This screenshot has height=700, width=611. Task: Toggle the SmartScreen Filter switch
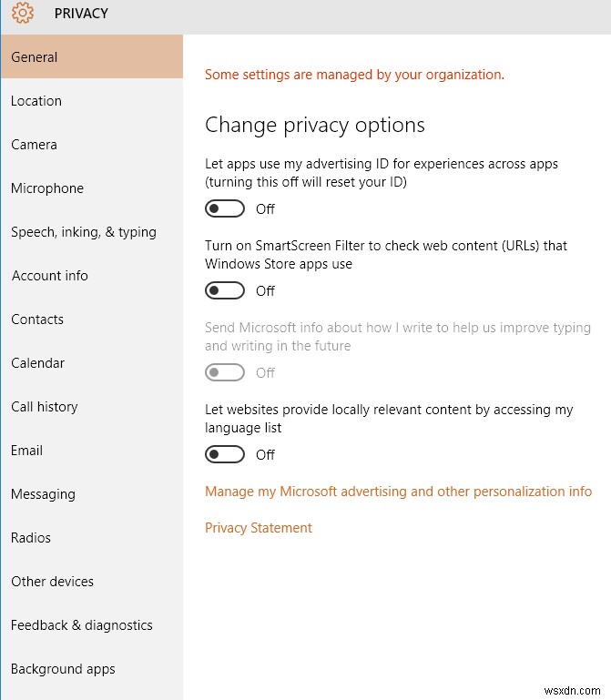coord(225,291)
